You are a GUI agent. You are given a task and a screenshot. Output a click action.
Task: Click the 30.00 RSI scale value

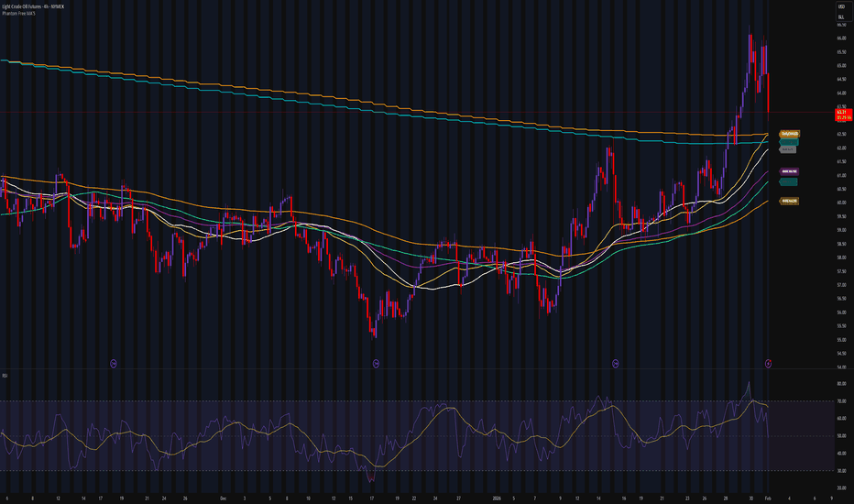pyautogui.click(x=841, y=471)
